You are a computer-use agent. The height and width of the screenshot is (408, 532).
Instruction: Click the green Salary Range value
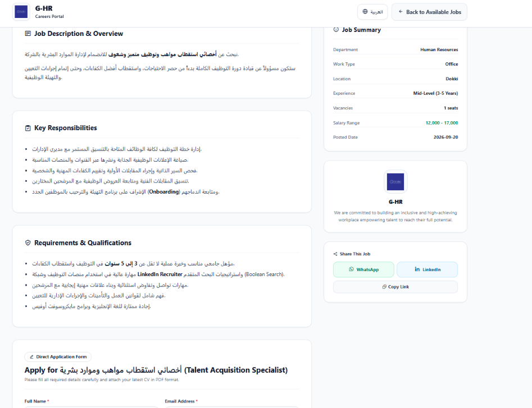(x=442, y=123)
